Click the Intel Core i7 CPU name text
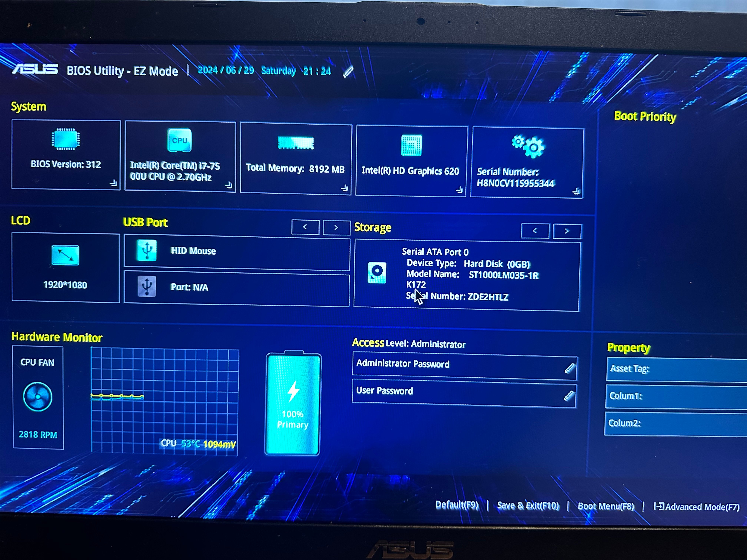This screenshot has height=560, width=747. click(x=175, y=171)
